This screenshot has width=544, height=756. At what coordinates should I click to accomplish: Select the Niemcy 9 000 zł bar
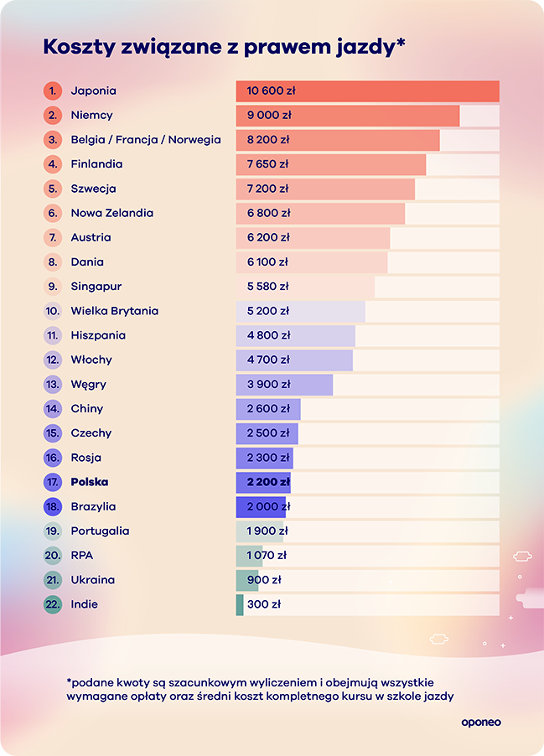point(347,116)
